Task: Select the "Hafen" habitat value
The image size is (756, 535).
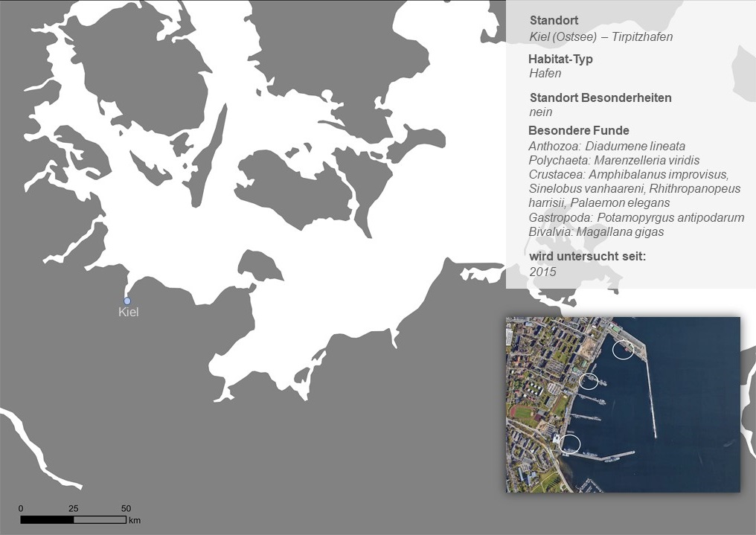Action: (545, 74)
